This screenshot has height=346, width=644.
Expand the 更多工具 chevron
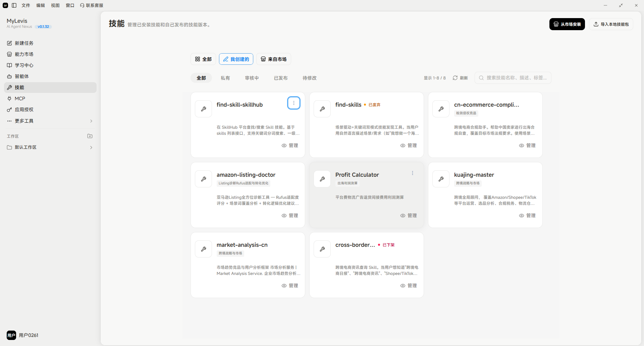click(91, 121)
